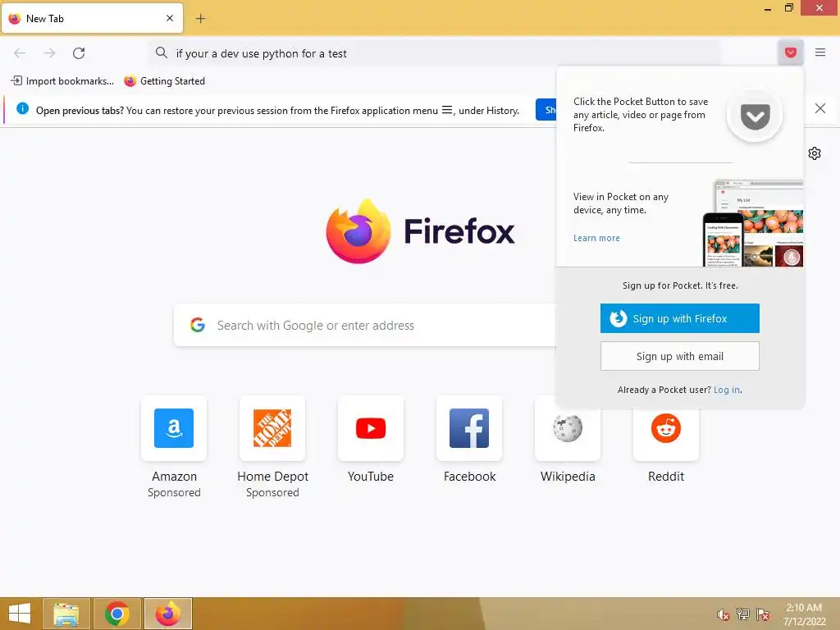Click the 'Sponsored' label under Amazon

[x=174, y=492]
